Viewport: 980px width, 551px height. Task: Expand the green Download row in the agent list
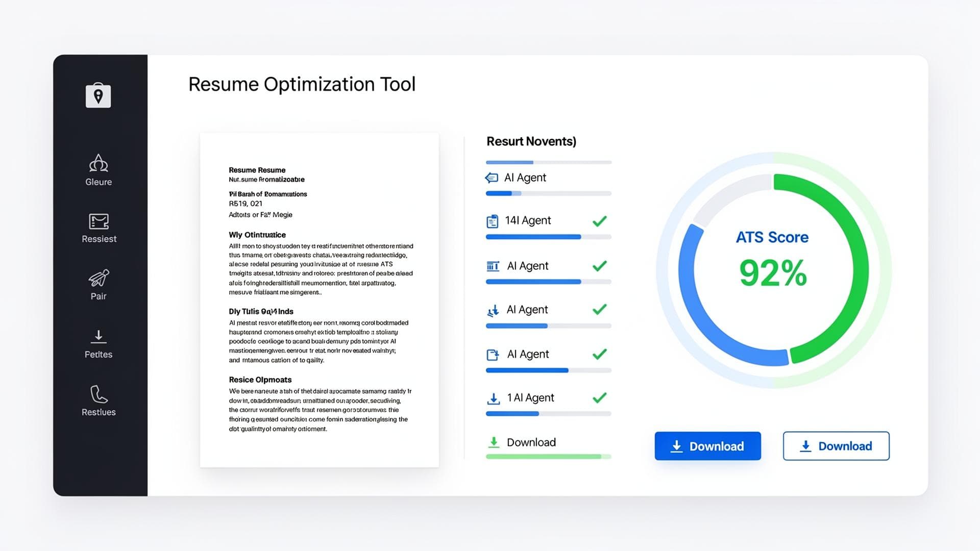(531, 442)
